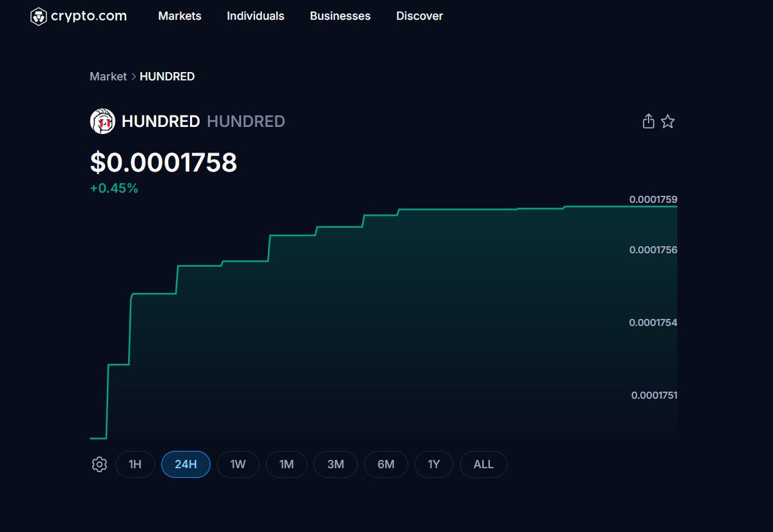
Task: Select the 6M time range
Action: tap(386, 464)
